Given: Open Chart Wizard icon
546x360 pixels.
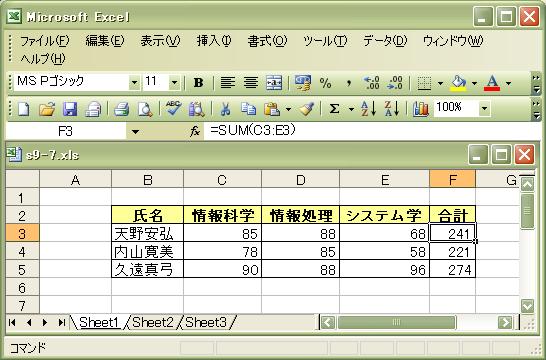Looking at the screenshot, I should (x=421, y=109).
